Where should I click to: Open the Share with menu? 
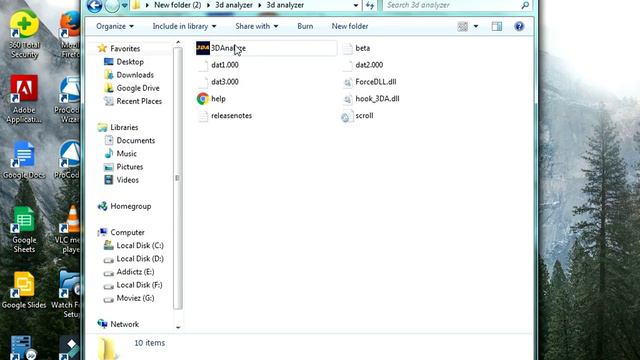pyautogui.click(x=256, y=26)
